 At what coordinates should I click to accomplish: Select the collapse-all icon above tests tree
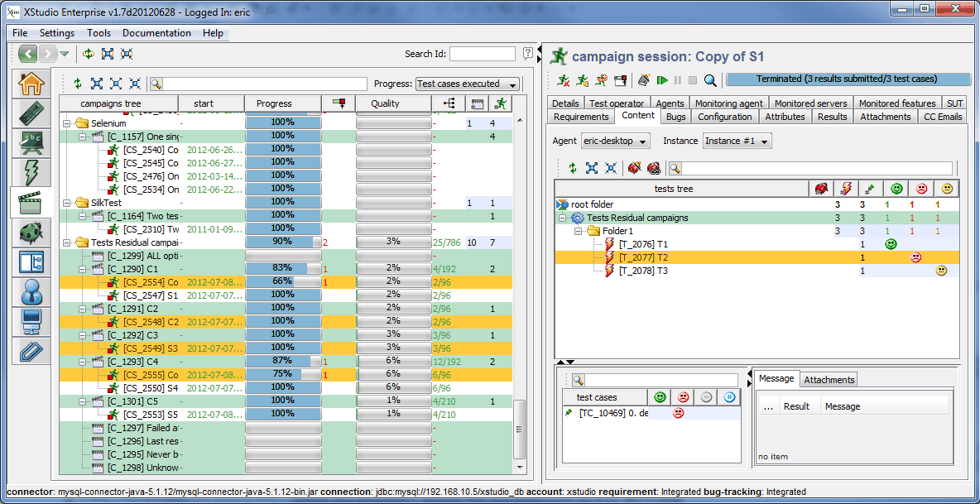click(610, 168)
